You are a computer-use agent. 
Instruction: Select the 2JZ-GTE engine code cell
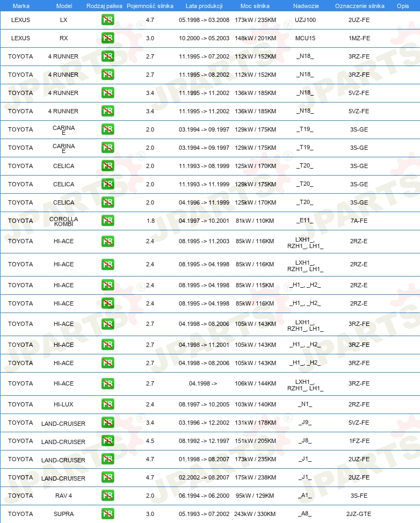coord(359,514)
